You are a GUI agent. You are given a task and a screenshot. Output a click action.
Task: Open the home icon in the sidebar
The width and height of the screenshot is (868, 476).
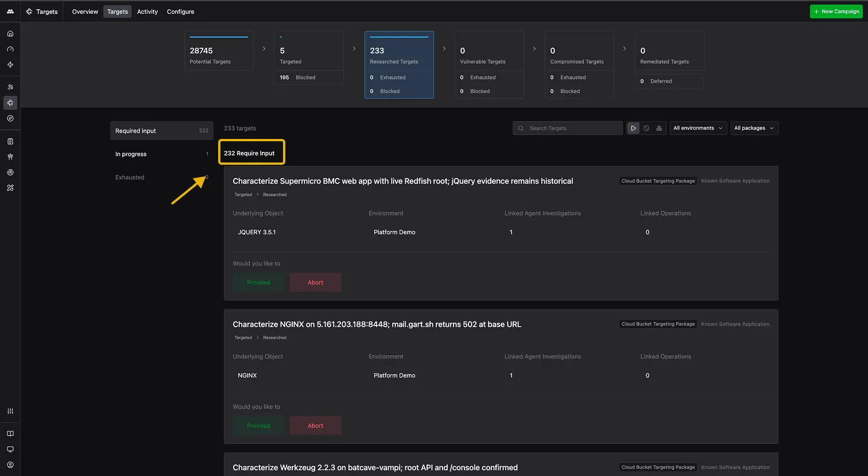tap(10, 34)
